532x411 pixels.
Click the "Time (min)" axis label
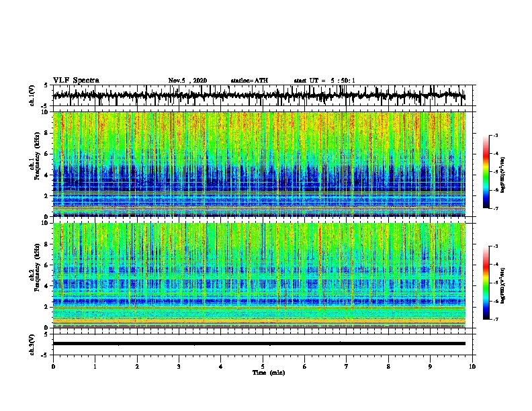tap(269, 373)
